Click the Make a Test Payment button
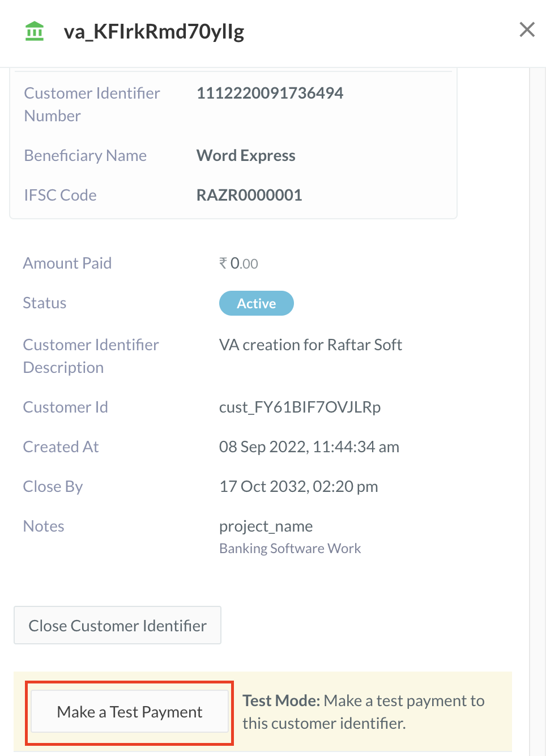 [129, 712]
